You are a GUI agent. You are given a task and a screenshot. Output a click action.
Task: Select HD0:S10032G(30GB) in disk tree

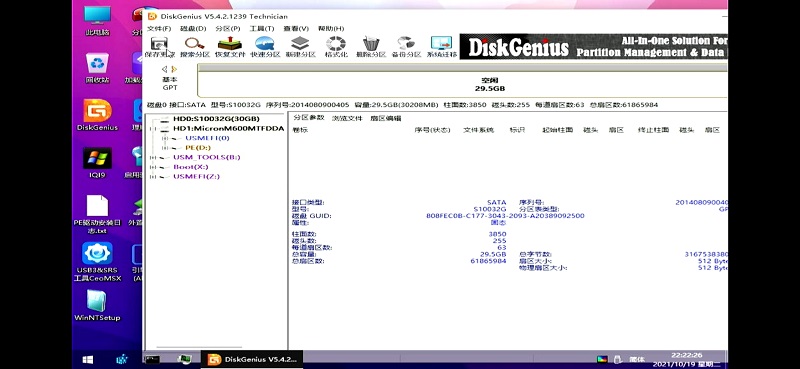tap(216, 119)
